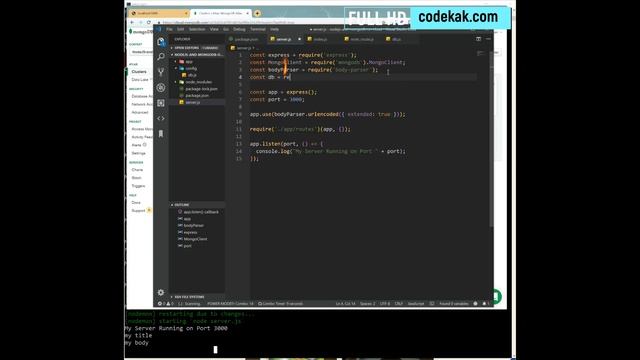Open the Search view in activity bar
This screenshot has width=640, height=360.
point(161,57)
